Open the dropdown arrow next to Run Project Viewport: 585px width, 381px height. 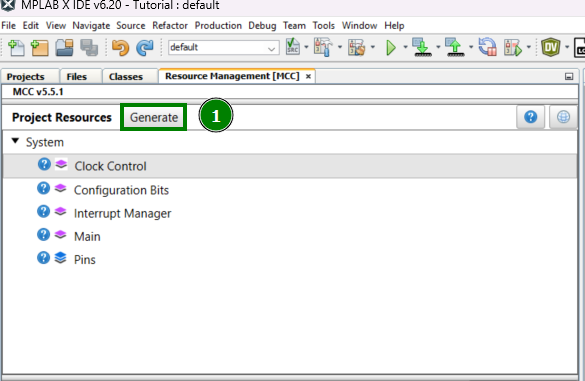(405, 47)
